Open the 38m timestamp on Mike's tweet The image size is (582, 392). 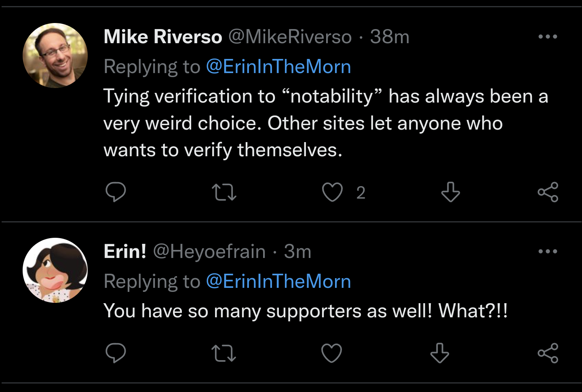[x=390, y=37]
